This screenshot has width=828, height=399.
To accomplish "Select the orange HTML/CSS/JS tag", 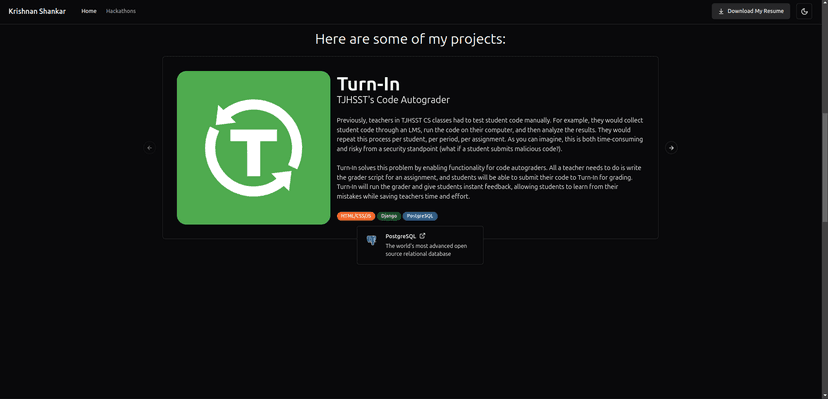I will (x=356, y=216).
